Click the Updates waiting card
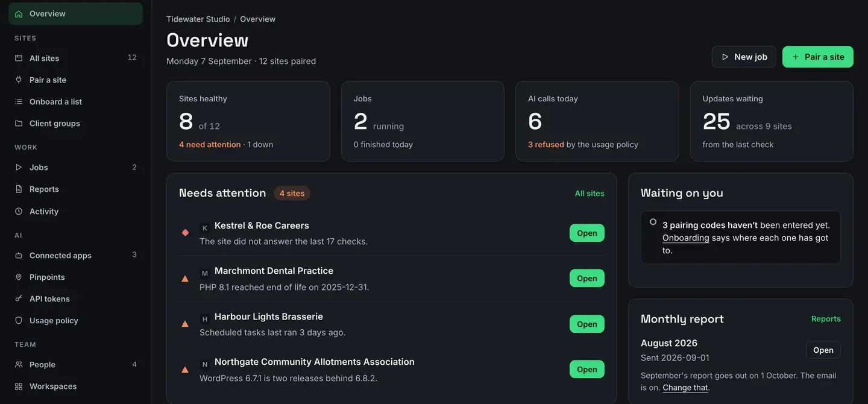Screen dimensions: 868x404 tap(772, 121)
